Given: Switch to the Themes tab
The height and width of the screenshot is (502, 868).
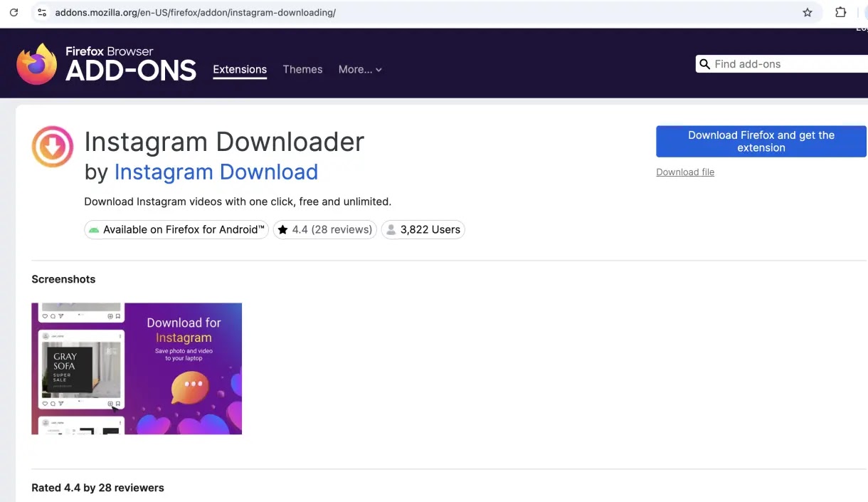Looking at the screenshot, I should [x=302, y=69].
